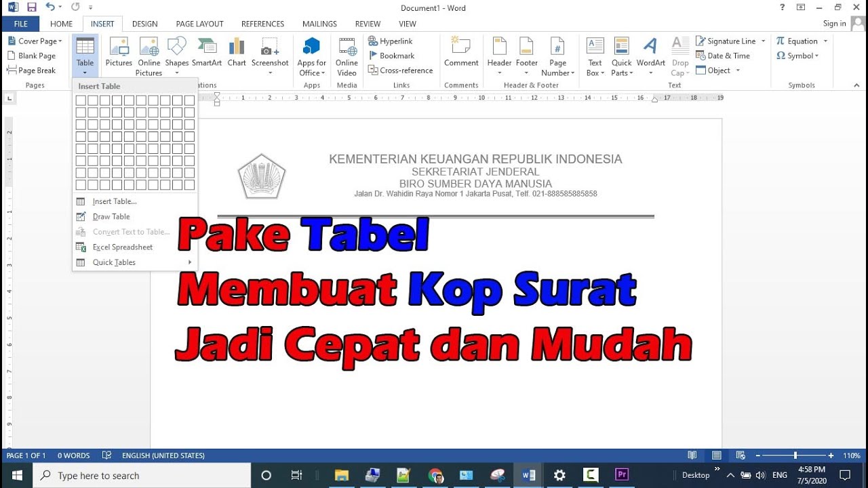Switch to the MAILINGS tab
This screenshot has height=488, width=868.
319,24
